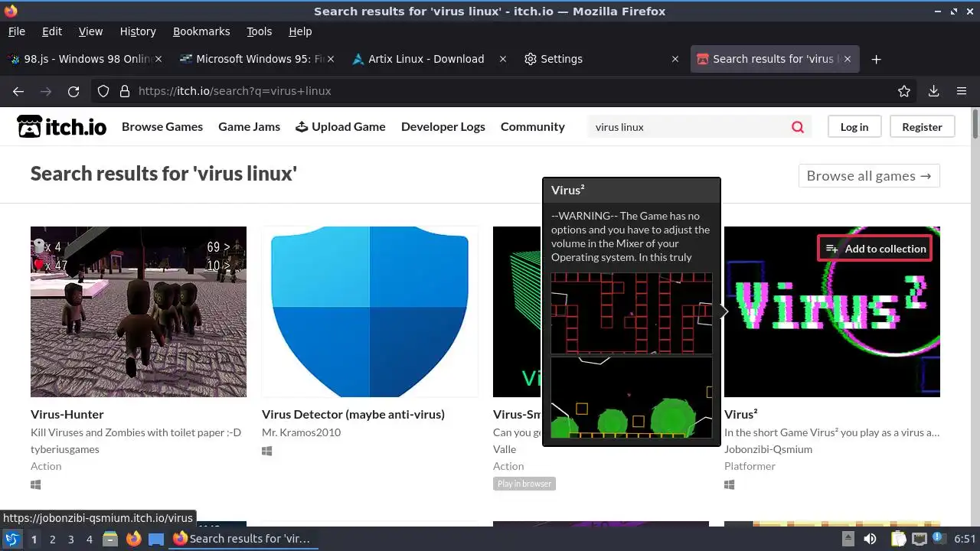Go back to the previous page
The image size is (980, 551).
point(18,91)
